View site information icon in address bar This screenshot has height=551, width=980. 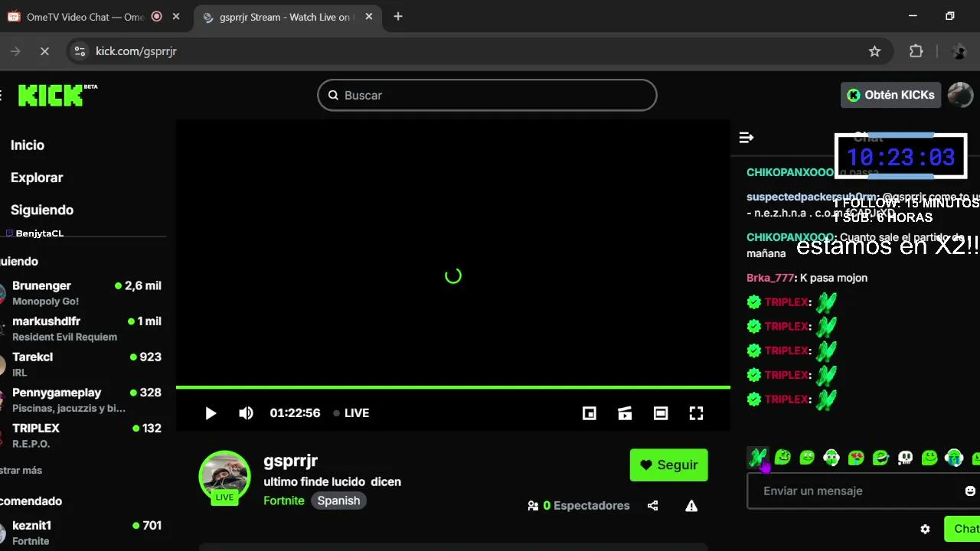point(79,51)
